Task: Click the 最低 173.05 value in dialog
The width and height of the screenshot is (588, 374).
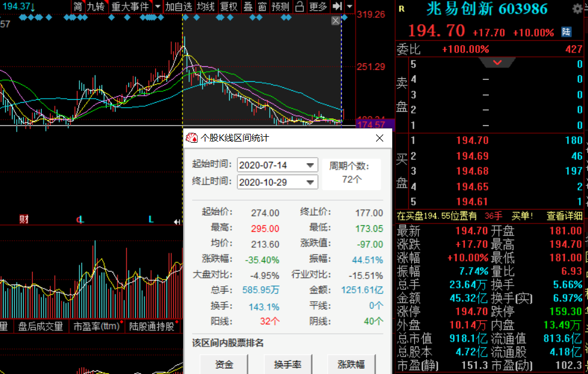Action: click(369, 228)
